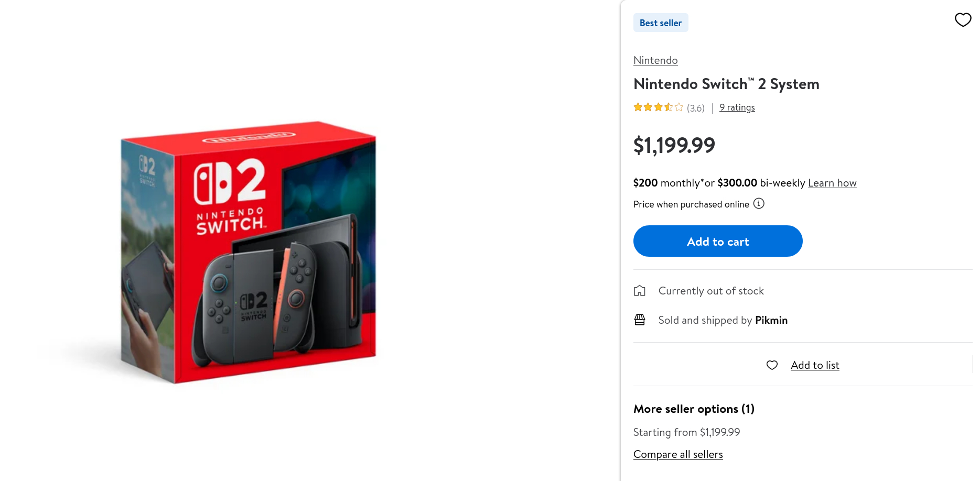Click the $1,199.99 main price

pyautogui.click(x=674, y=145)
